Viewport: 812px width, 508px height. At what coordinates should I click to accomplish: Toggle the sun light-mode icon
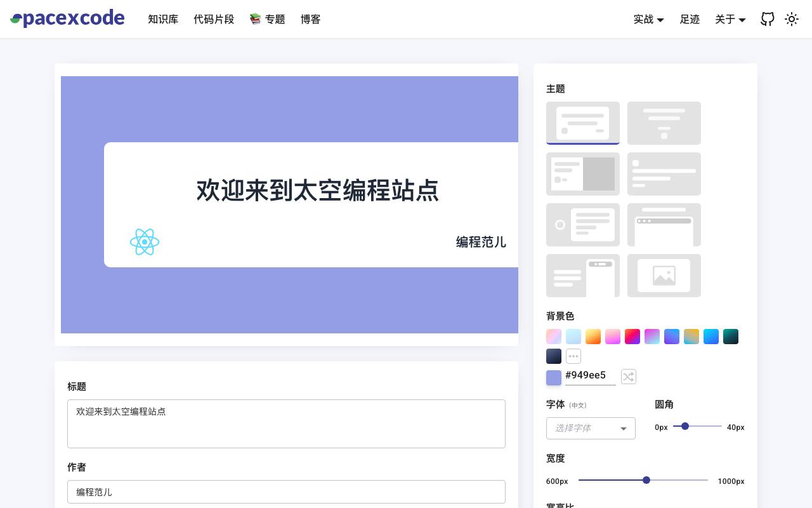[x=792, y=19]
